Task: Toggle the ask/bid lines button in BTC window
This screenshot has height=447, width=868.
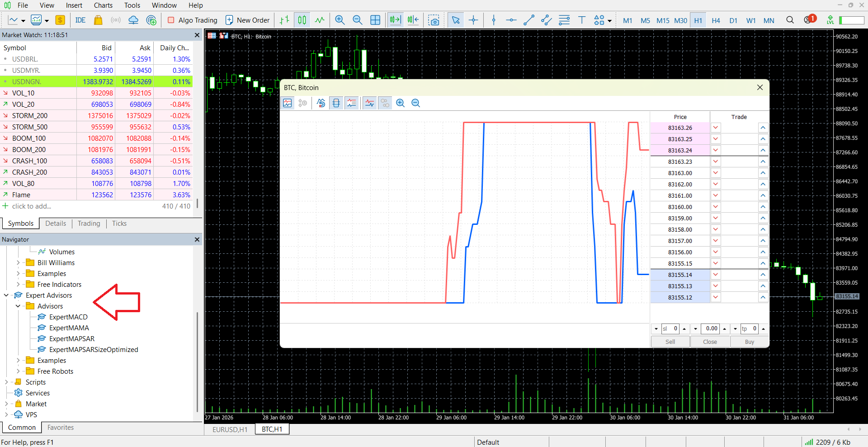Action: point(370,103)
